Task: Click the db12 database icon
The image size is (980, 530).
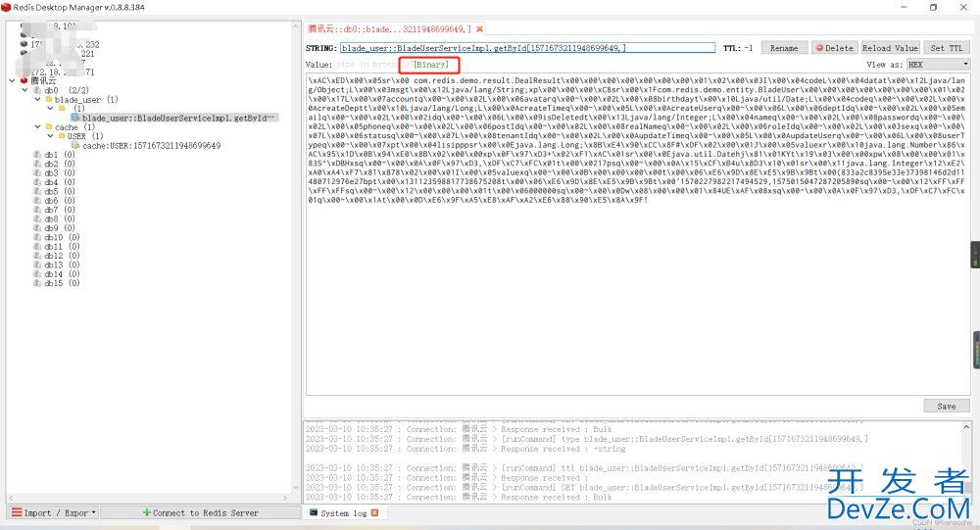Action: click(x=37, y=256)
